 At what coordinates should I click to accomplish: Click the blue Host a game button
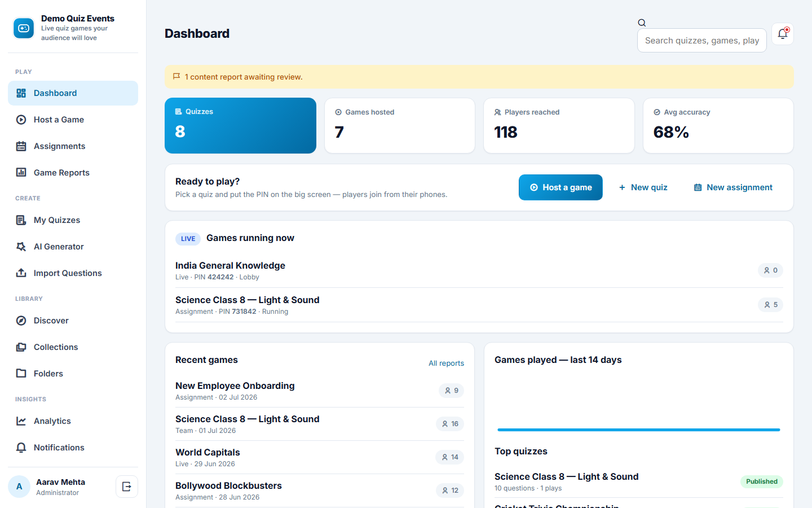coord(561,187)
